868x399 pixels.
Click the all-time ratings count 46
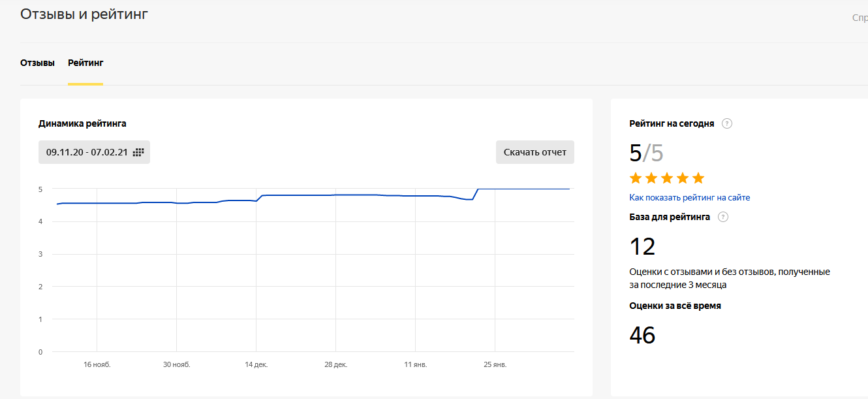tap(642, 335)
